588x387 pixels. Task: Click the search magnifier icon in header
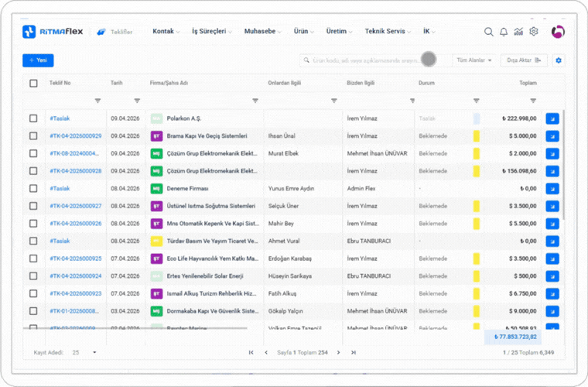pyautogui.click(x=488, y=32)
